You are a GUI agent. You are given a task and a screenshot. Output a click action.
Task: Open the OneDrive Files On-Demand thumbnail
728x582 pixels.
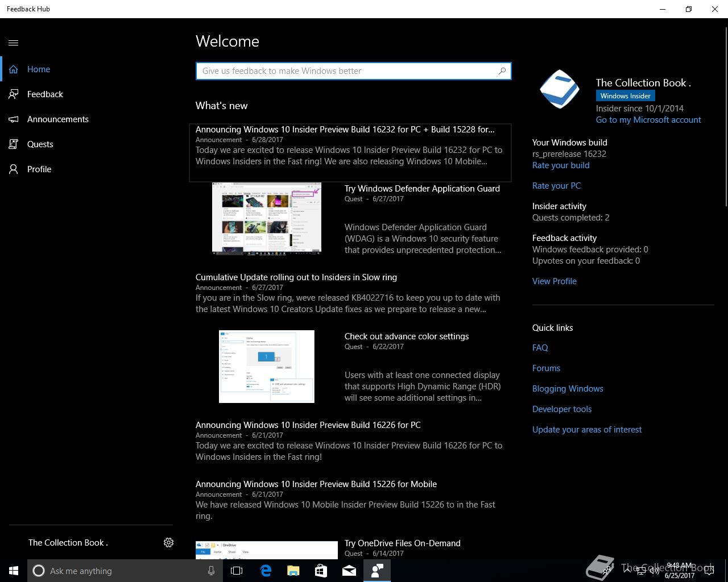click(267, 550)
